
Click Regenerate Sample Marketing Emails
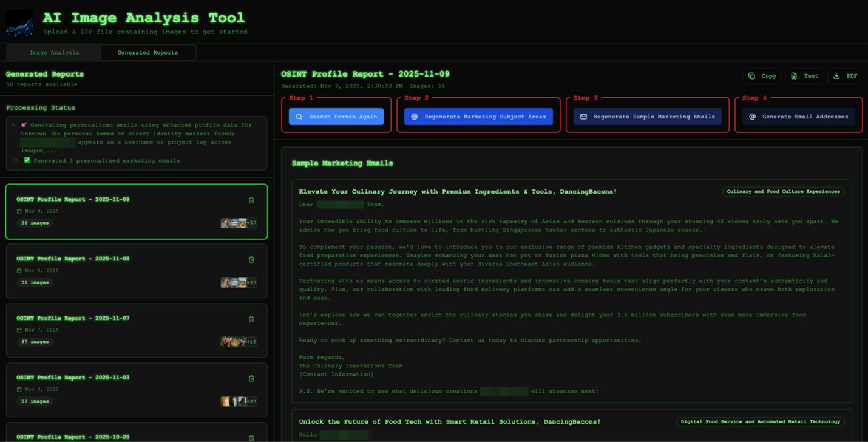647,117
